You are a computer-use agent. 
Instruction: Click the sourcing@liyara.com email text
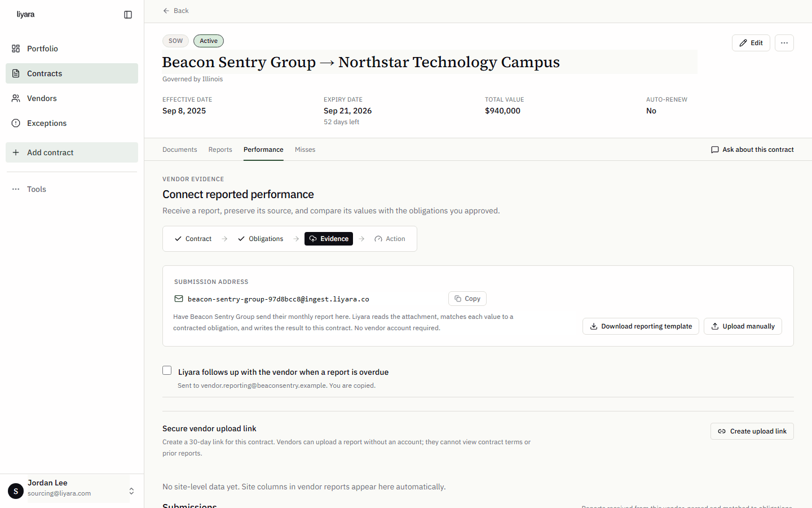59,493
